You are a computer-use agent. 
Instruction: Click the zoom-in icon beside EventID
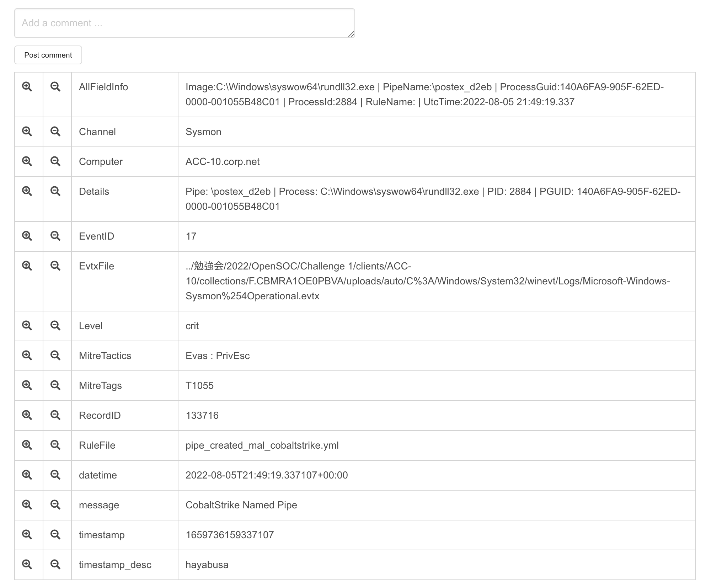[x=27, y=236]
